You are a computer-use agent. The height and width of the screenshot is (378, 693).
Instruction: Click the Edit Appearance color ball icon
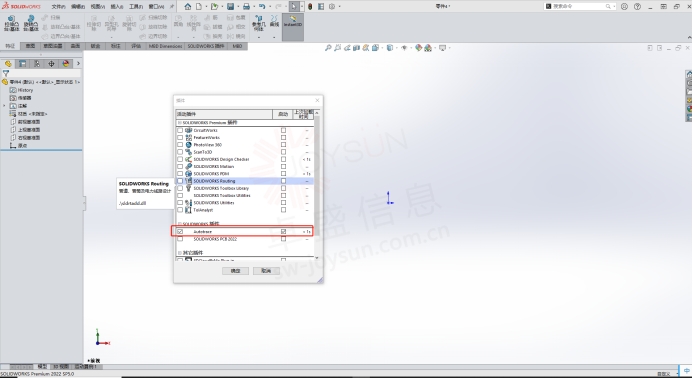point(419,48)
